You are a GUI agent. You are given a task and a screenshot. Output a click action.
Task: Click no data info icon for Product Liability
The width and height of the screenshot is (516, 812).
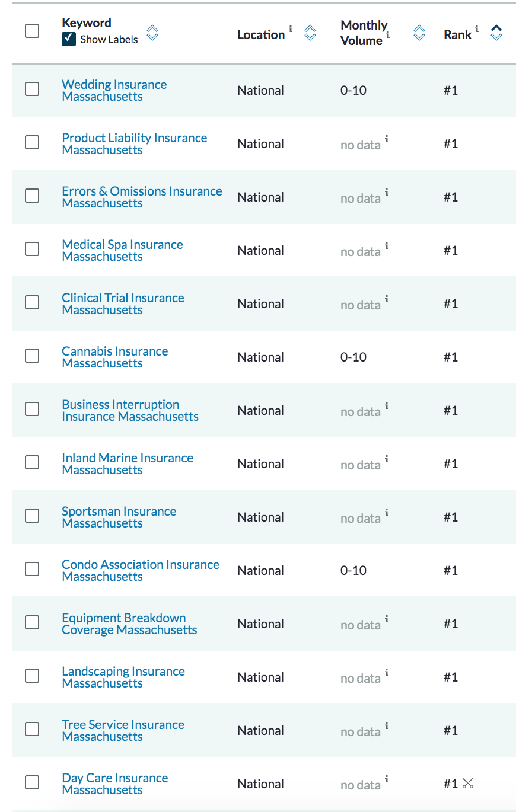387,139
